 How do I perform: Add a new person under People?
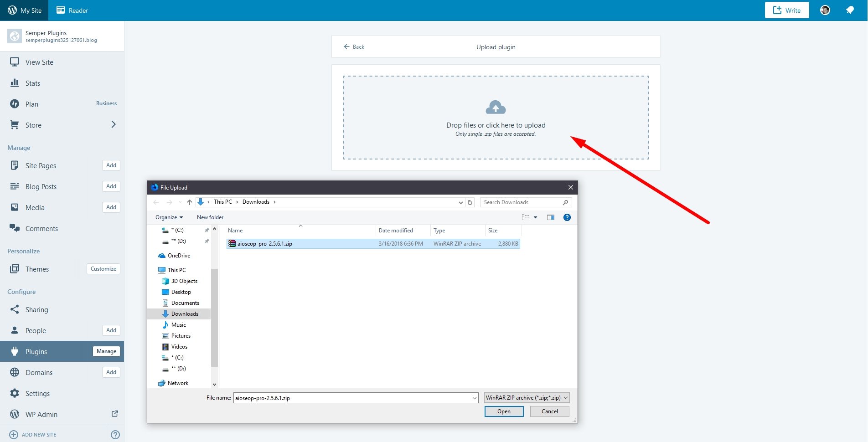point(111,330)
